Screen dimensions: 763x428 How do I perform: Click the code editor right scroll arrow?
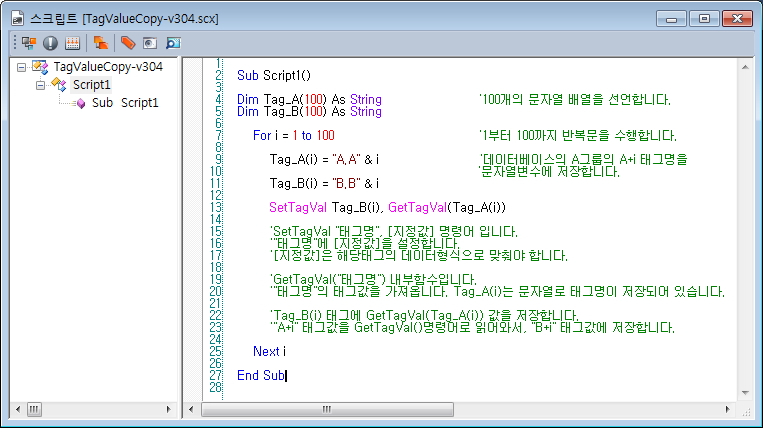click(x=727, y=410)
